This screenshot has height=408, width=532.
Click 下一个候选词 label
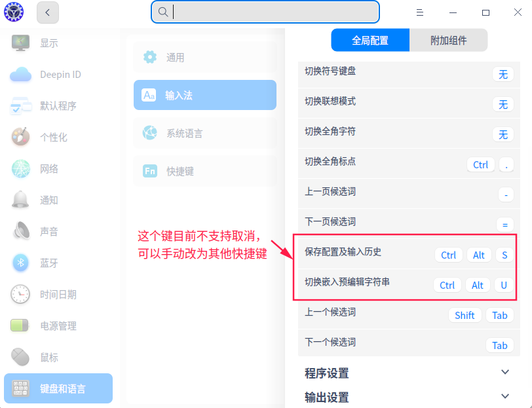click(330, 342)
